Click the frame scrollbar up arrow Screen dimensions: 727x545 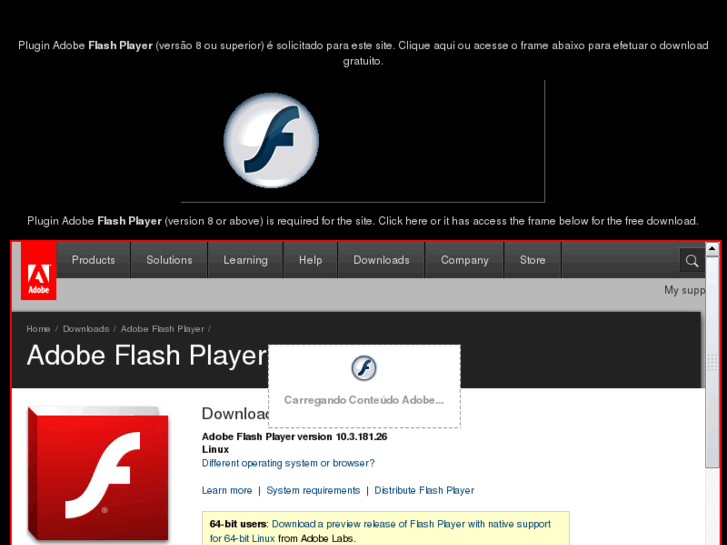[x=712, y=249]
